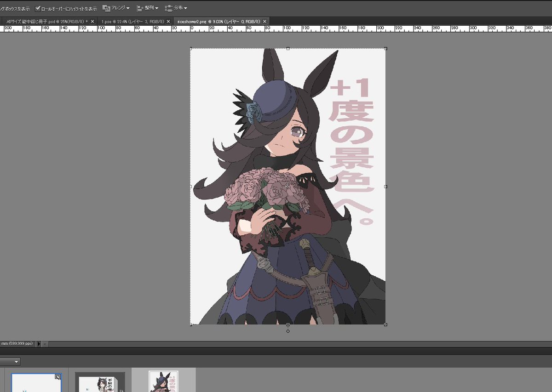Close the 1.pse document tab

click(168, 21)
